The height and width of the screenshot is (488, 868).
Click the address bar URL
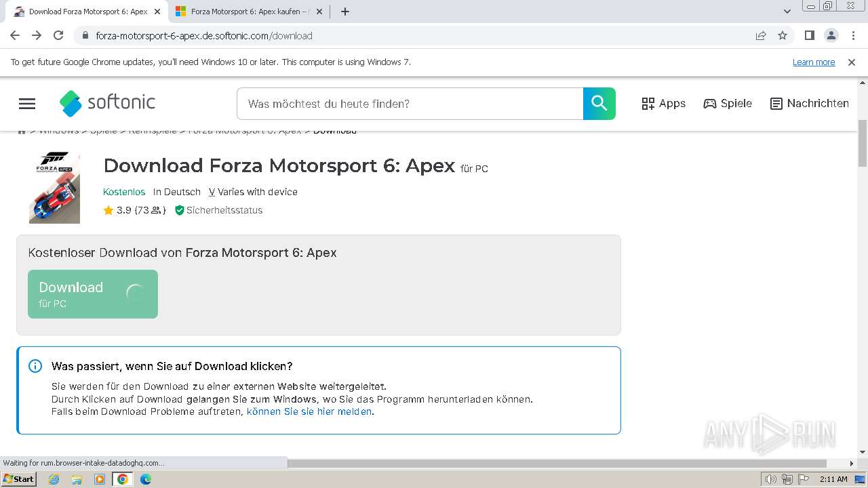[204, 36]
